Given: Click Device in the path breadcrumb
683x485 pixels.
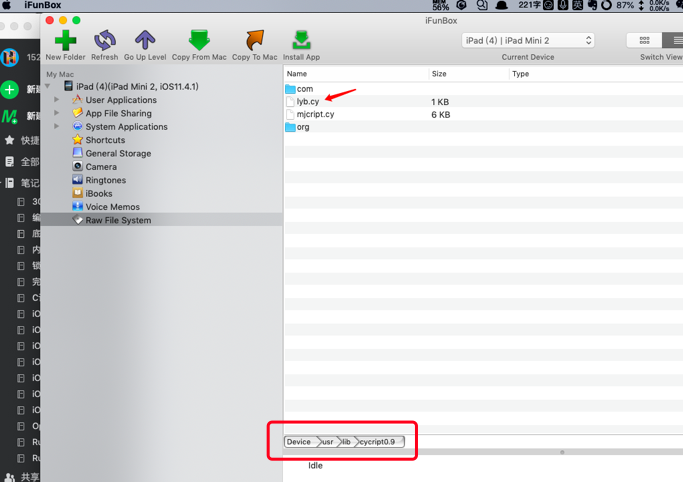Looking at the screenshot, I should pyautogui.click(x=299, y=442).
